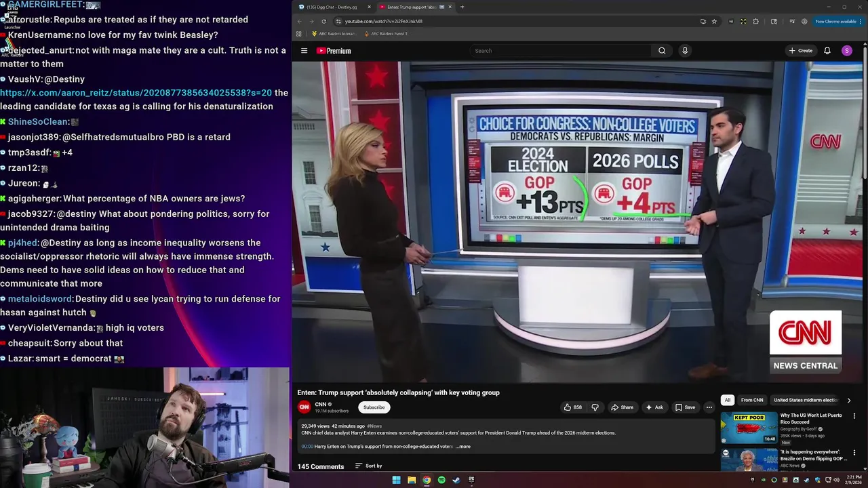Click the YouTube search input field
The width and height of the screenshot is (868, 488).
click(x=561, y=51)
